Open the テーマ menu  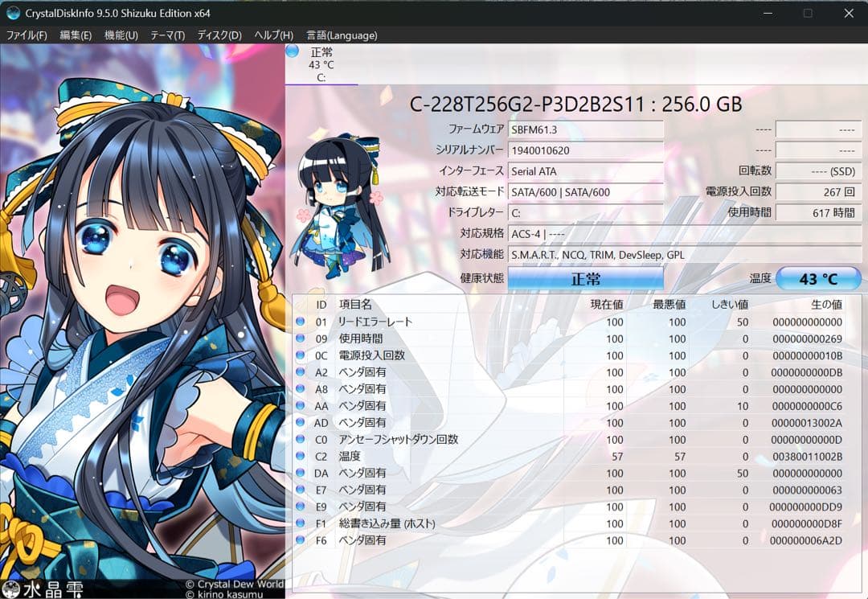(166, 35)
